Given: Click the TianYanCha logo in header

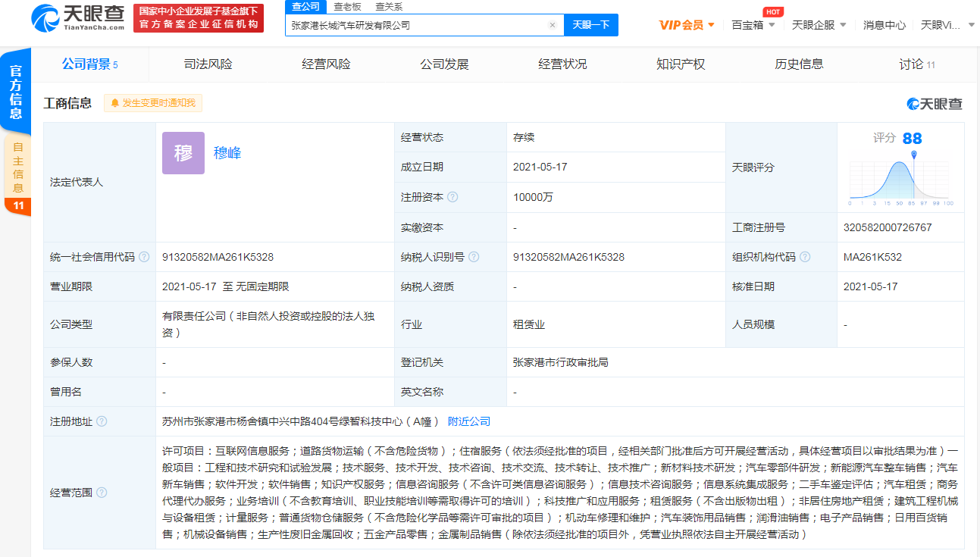Looking at the screenshot, I should click(78, 17).
